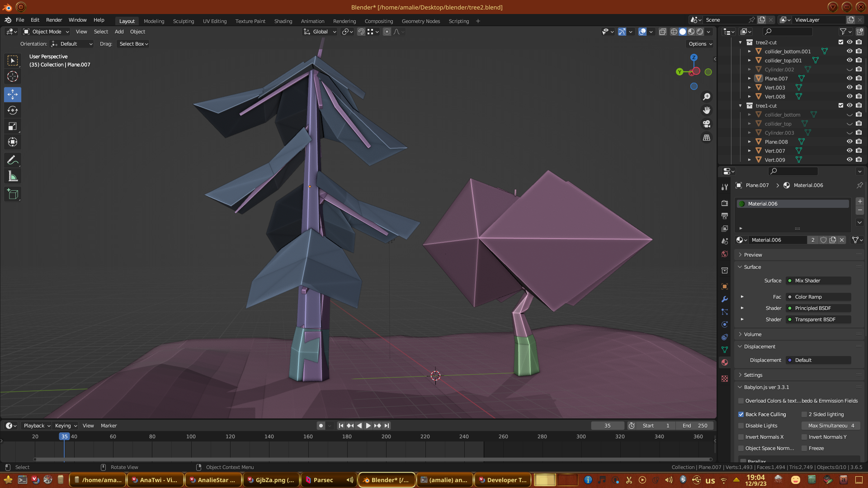This screenshot has height=488, width=868.
Task: Click the Options button in viewport header
Action: pyautogui.click(x=700, y=44)
